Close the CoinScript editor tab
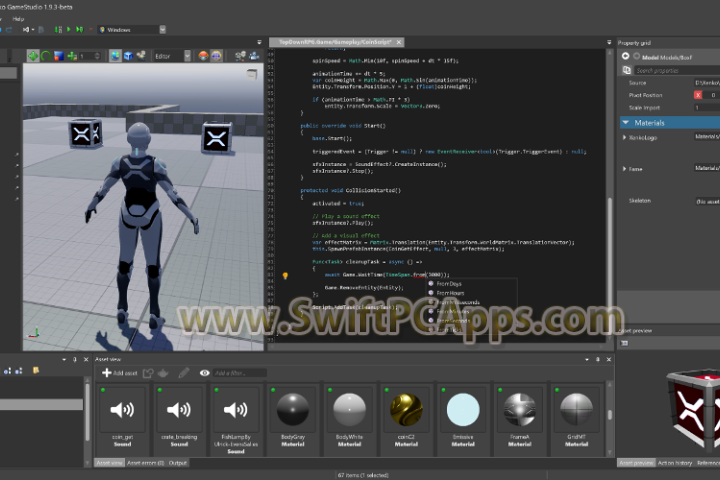 [399, 42]
